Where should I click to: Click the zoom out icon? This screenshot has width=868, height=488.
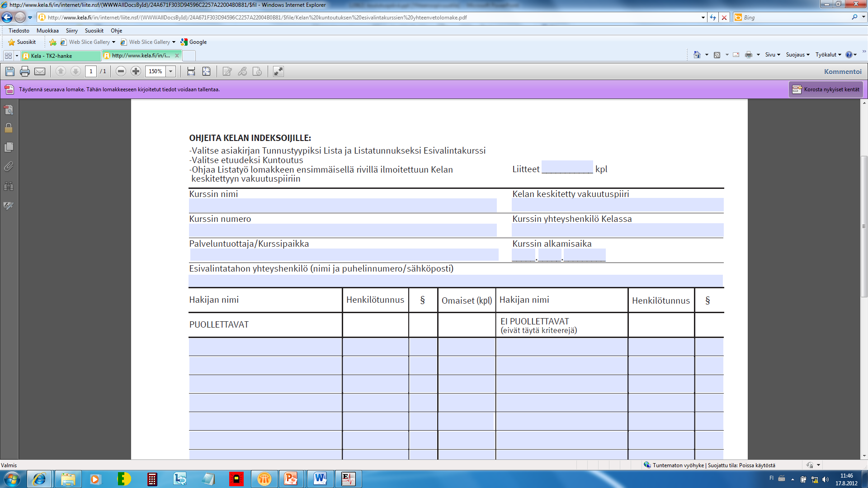pos(120,71)
